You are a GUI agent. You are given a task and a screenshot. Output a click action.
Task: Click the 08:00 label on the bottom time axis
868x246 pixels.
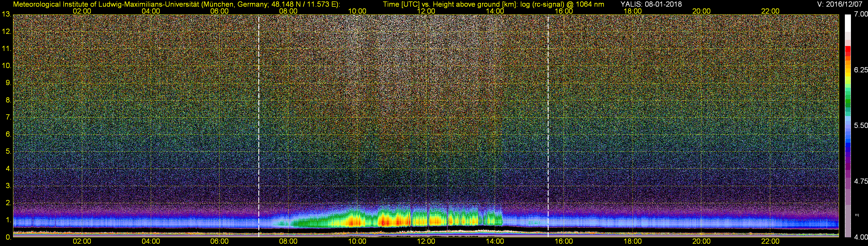(288, 241)
